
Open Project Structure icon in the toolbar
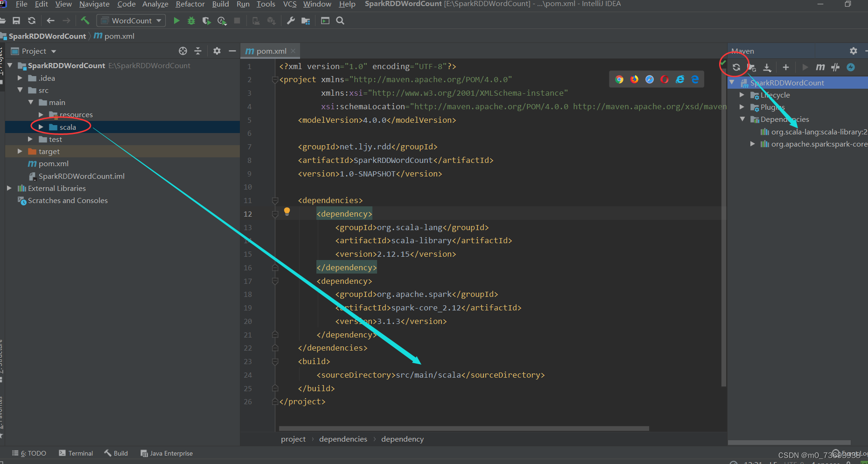306,21
